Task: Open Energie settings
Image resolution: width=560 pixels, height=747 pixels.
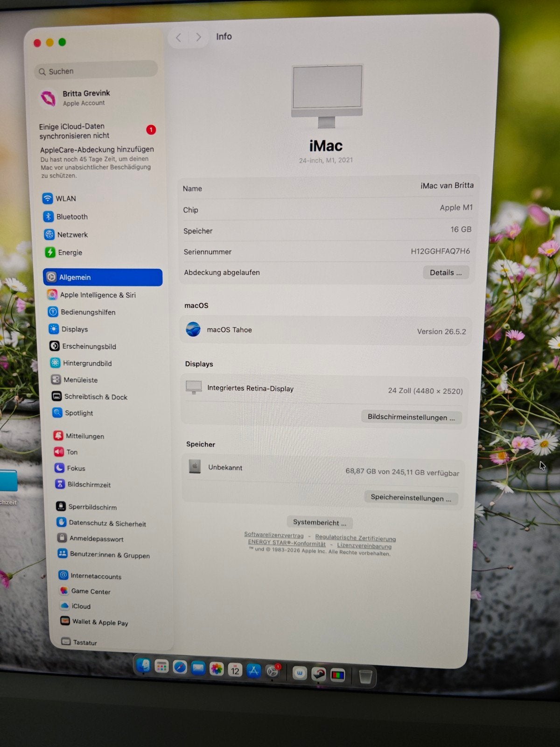Action: [x=64, y=252]
